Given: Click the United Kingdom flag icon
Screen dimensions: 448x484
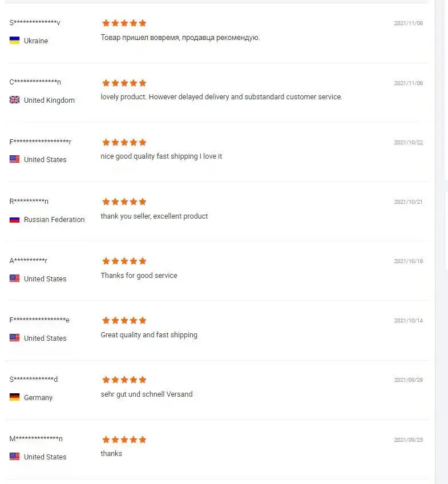Looking at the screenshot, I should pos(14,100).
